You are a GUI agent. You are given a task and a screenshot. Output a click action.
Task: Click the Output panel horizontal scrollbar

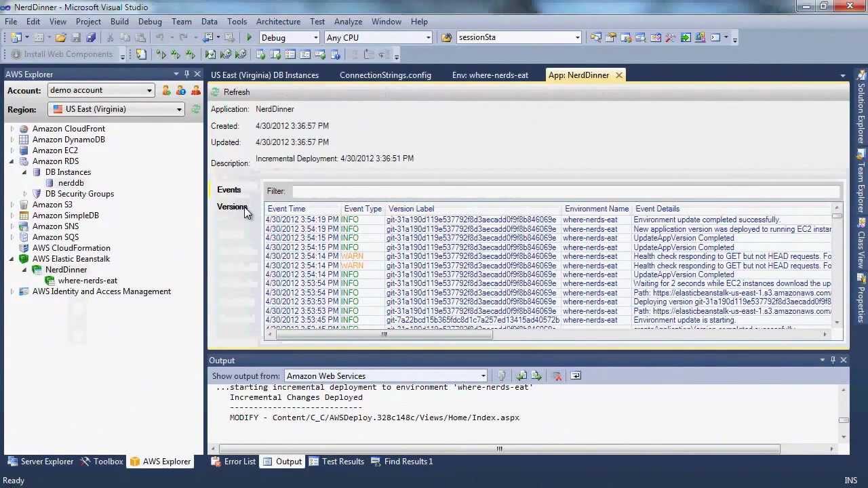pyautogui.click(x=499, y=448)
